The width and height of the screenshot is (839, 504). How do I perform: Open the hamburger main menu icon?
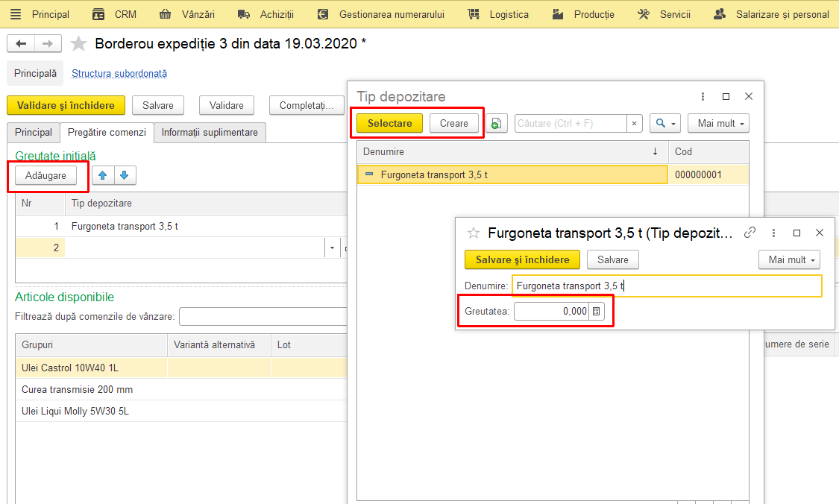[x=16, y=14]
